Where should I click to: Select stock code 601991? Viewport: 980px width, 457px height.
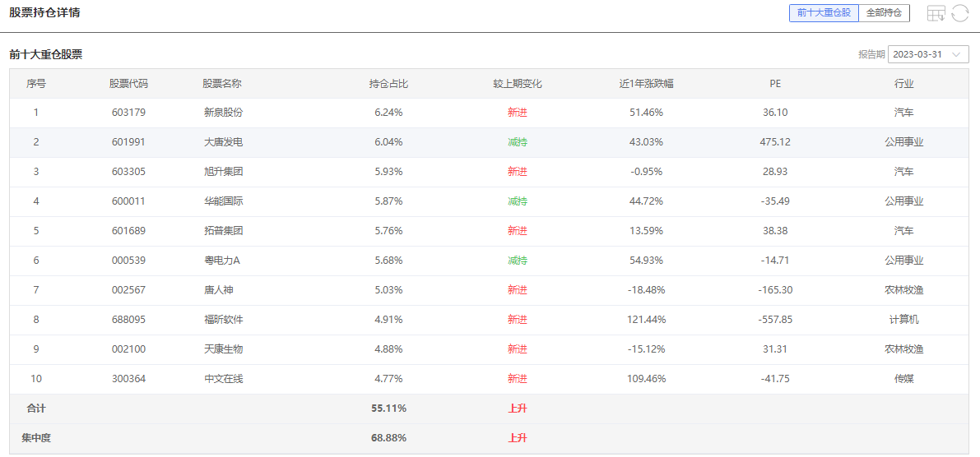point(128,142)
